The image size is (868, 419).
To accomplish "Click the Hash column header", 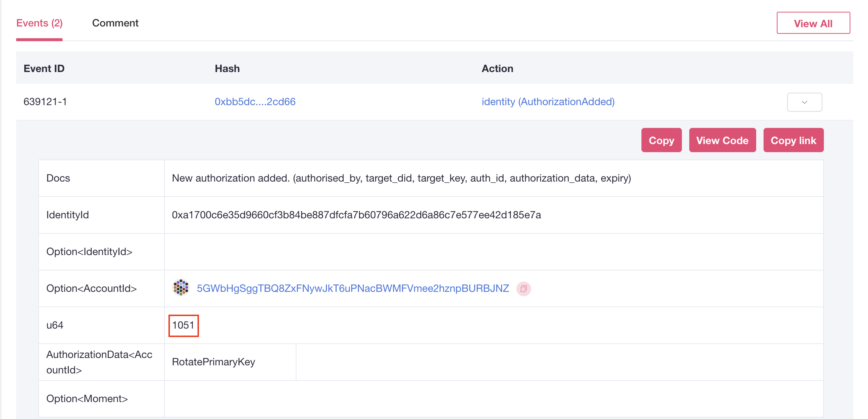I will 227,68.
